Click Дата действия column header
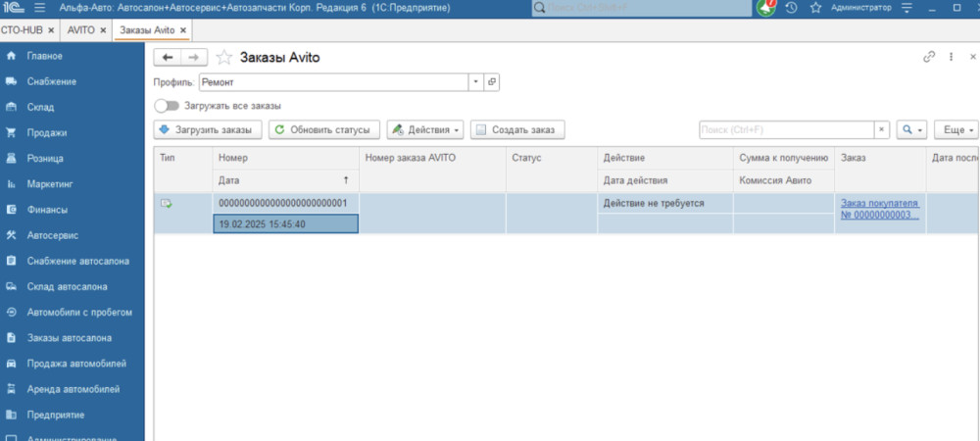The image size is (980, 441). click(665, 180)
